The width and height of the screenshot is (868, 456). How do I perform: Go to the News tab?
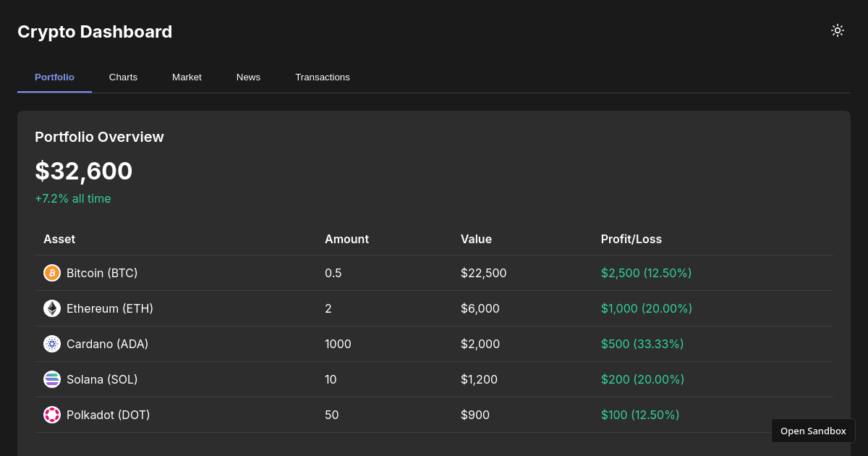point(248,77)
